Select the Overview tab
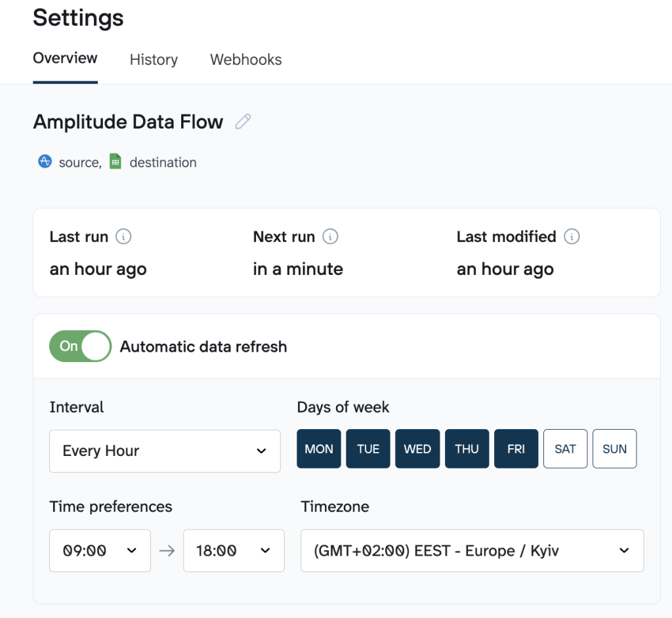The image size is (672, 618). click(65, 58)
